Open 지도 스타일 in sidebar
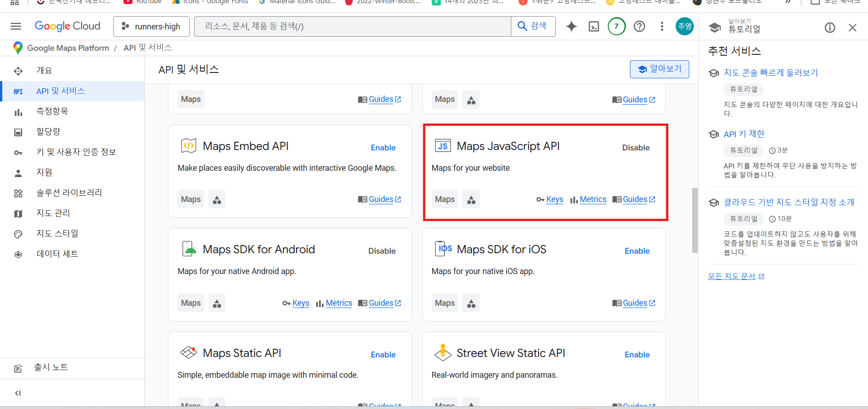This screenshot has width=868, height=409. 72,234
